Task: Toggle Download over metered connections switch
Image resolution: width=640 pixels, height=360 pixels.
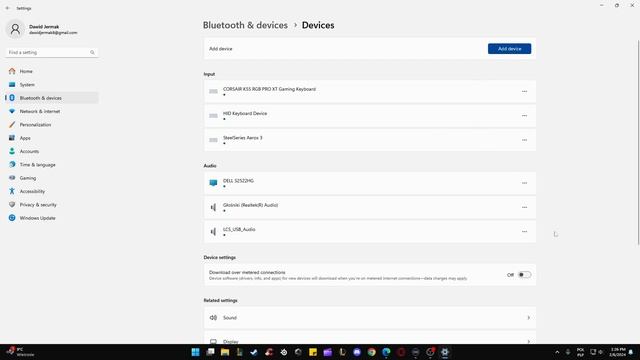Action: (x=524, y=275)
